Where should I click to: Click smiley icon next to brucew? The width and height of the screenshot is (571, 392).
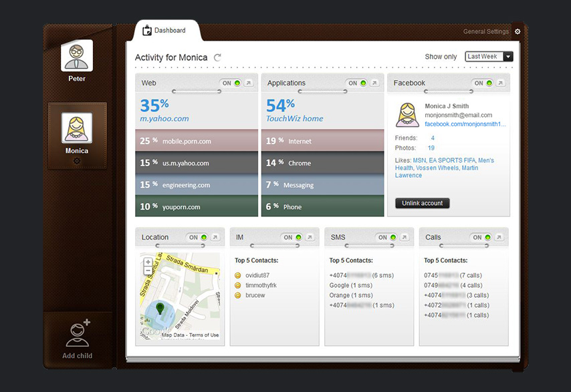coord(238,295)
